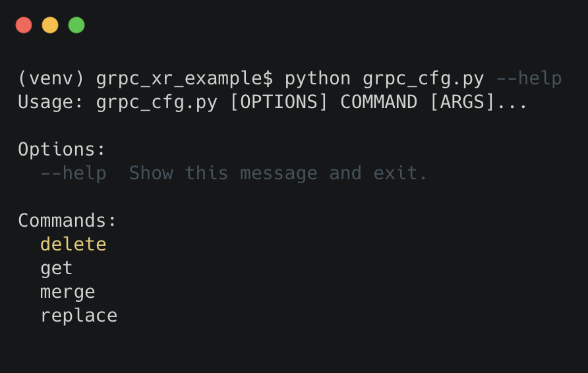Click the [ARGS]... placeholder in the usage line
Image resolution: width=588 pixels, height=373 pixels.
[479, 103]
